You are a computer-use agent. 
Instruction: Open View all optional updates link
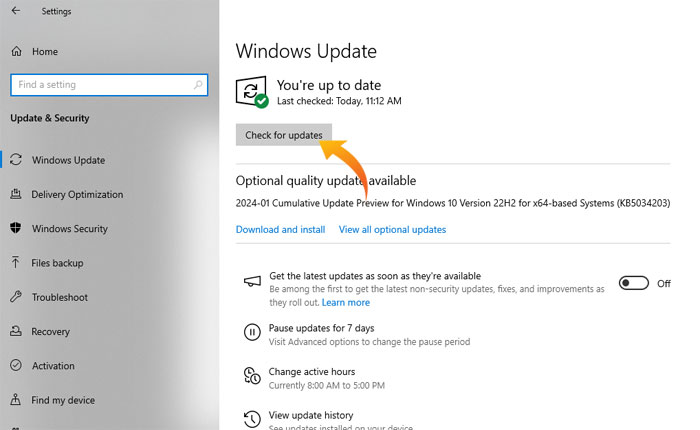(392, 229)
